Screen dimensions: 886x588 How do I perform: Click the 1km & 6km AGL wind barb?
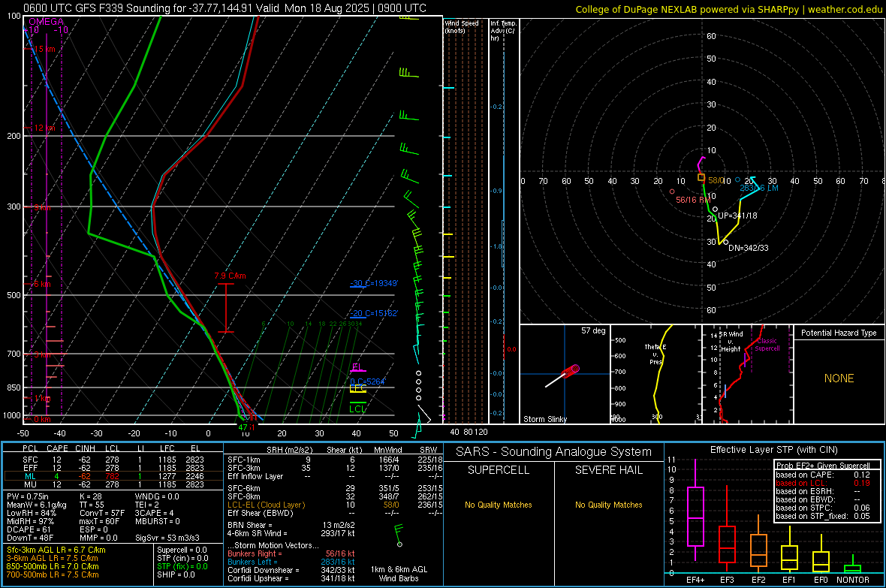click(x=399, y=535)
